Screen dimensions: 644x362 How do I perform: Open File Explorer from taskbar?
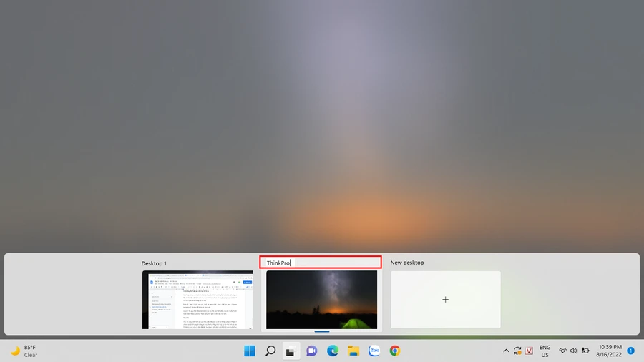point(353,351)
